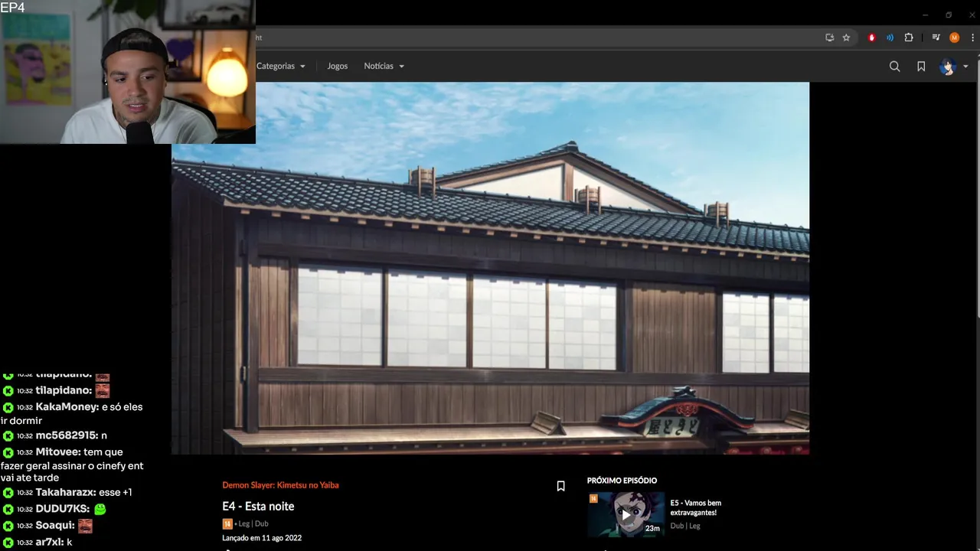Click the Soaqui username in chat
The image size is (980, 551).
(x=55, y=526)
